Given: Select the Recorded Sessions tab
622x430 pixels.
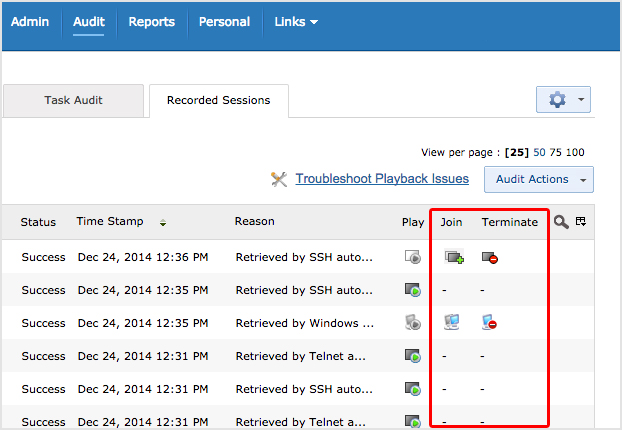Looking at the screenshot, I should [218, 101].
